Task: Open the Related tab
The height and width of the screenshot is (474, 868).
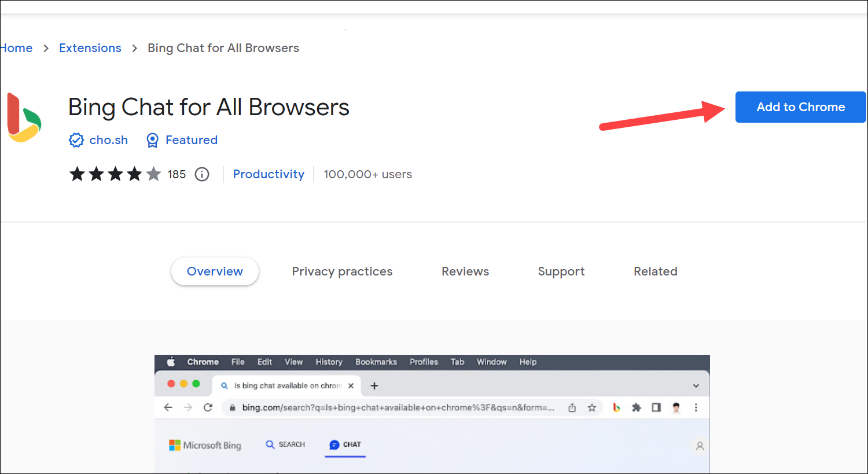Action: [655, 271]
